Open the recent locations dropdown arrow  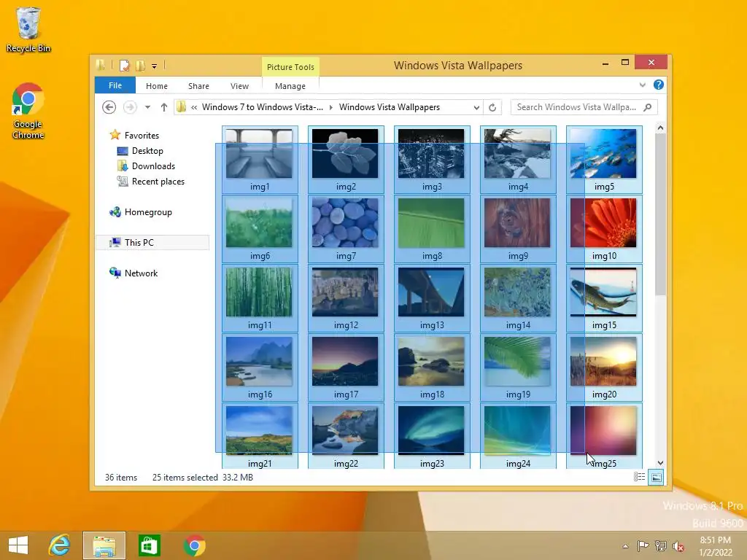tap(147, 107)
